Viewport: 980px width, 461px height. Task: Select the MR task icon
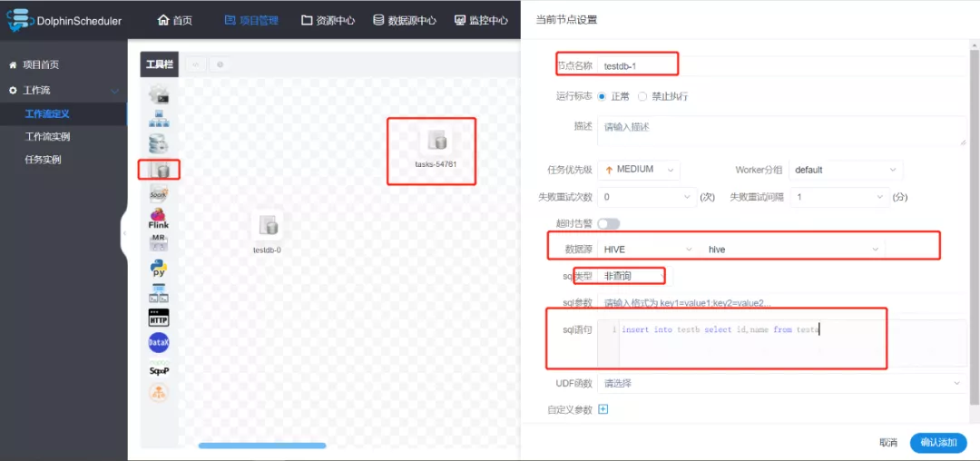[x=159, y=243]
